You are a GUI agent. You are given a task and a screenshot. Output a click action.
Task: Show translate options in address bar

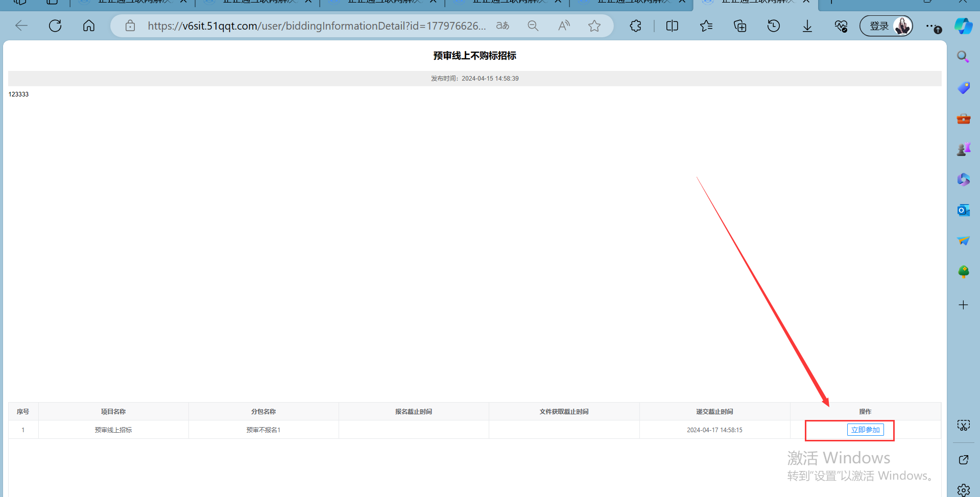[503, 26]
